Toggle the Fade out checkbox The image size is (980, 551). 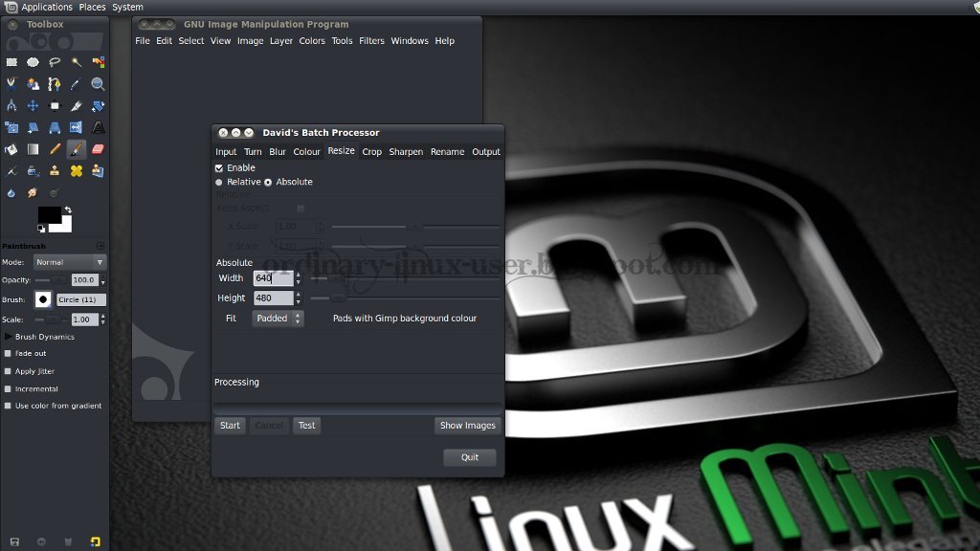[x=8, y=354]
